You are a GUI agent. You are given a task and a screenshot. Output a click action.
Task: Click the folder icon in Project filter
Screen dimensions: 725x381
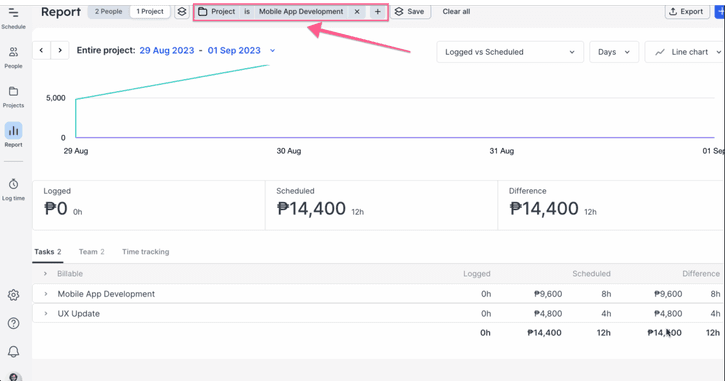coord(203,12)
